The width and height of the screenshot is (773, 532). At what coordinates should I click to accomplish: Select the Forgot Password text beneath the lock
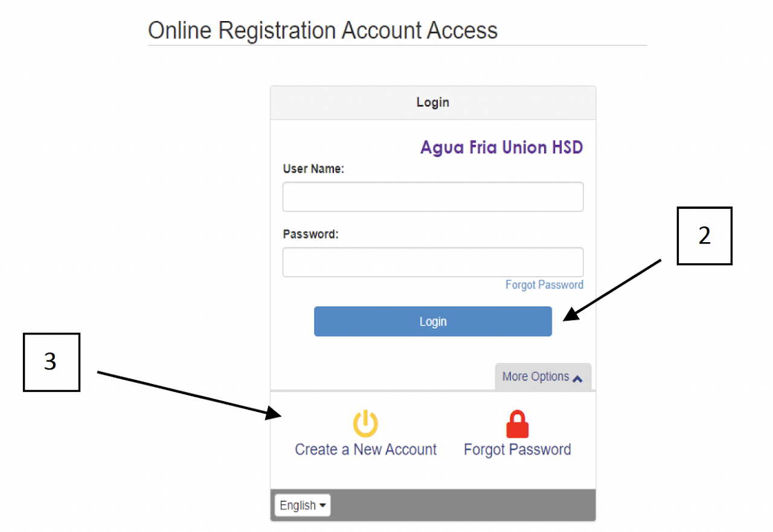point(517,449)
